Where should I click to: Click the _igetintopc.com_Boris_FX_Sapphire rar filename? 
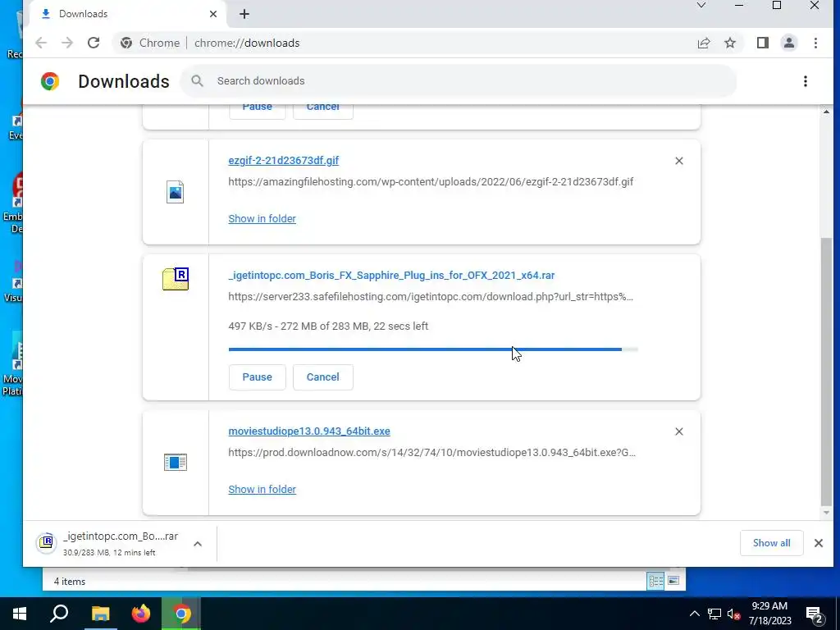(x=391, y=276)
